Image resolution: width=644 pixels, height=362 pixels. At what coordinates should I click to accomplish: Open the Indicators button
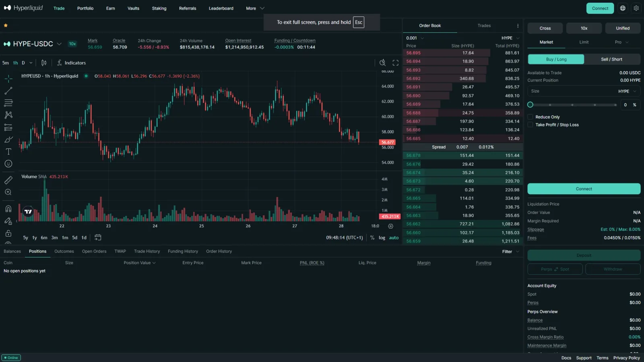pyautogui.click(x=71, y=63)
